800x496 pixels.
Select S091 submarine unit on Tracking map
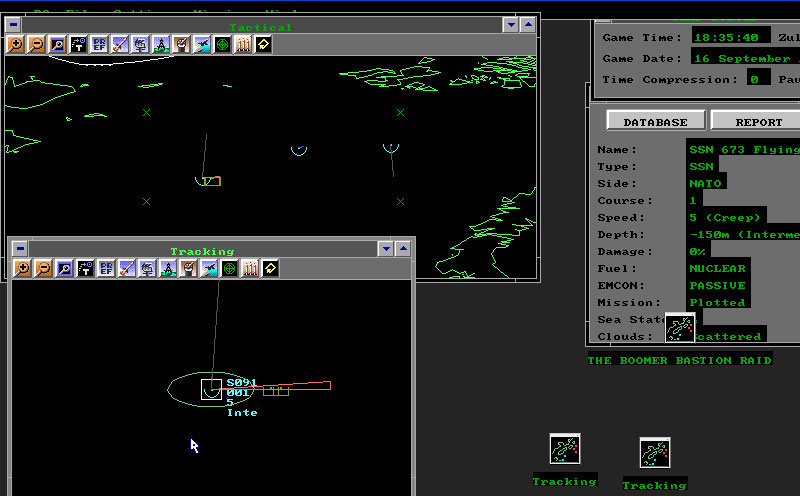pos(211,389)
